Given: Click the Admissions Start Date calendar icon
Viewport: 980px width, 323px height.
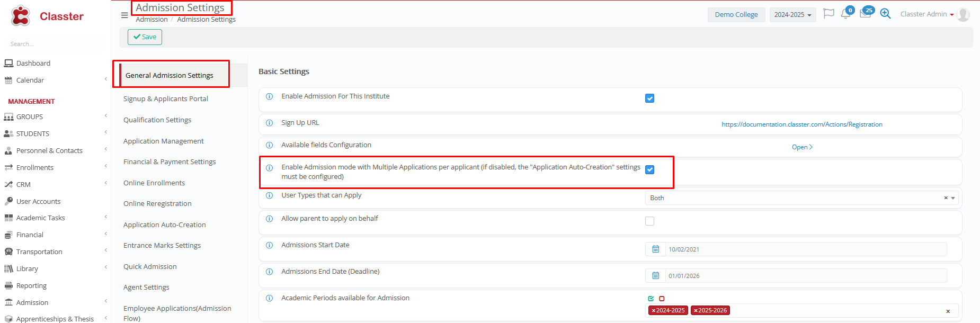Looking at the screenshot, I should click(655, 249).
